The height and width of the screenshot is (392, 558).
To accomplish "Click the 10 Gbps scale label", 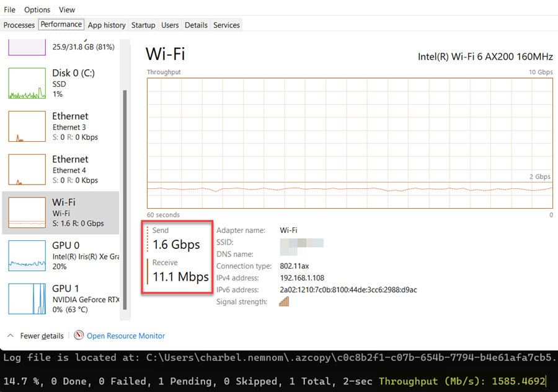I will coord(541,72).
